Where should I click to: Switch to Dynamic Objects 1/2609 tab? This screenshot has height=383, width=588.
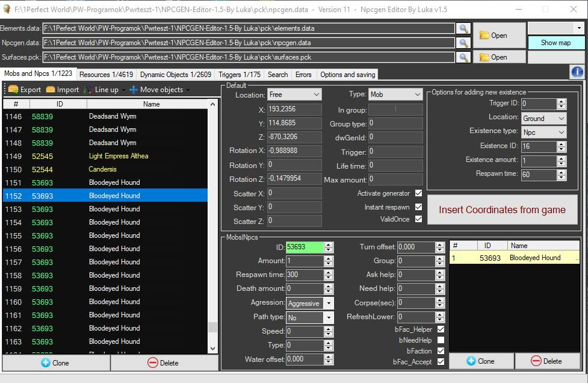176,75
